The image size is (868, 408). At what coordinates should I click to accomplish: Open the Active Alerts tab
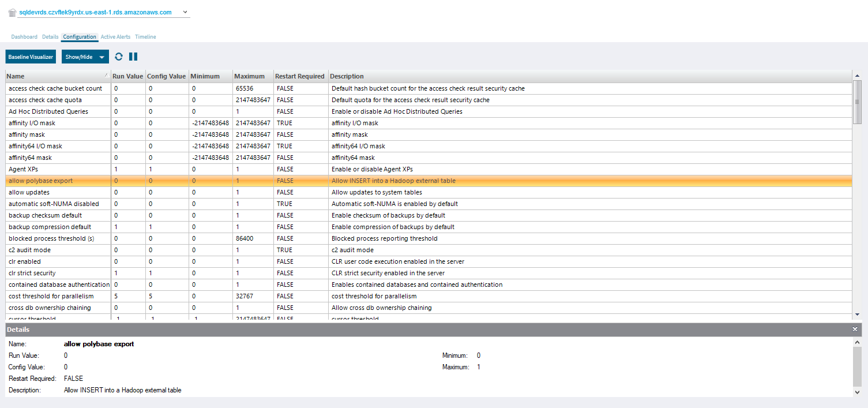[x=115, y=37]
